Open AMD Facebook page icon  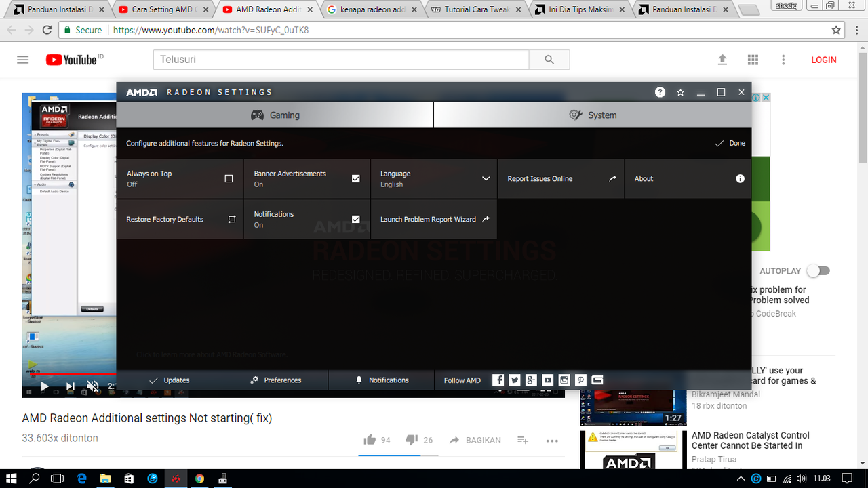point(498,380)
